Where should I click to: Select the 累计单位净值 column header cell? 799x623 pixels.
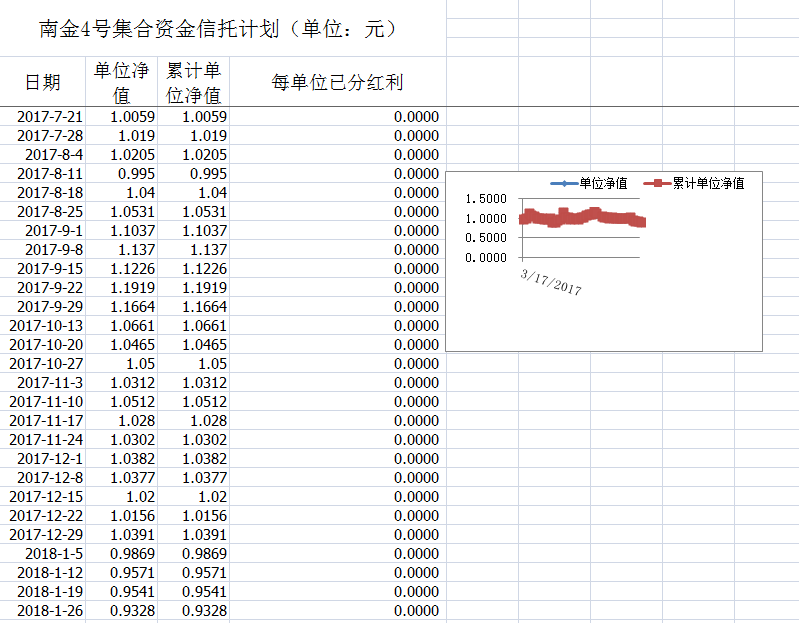click(193, 82)
